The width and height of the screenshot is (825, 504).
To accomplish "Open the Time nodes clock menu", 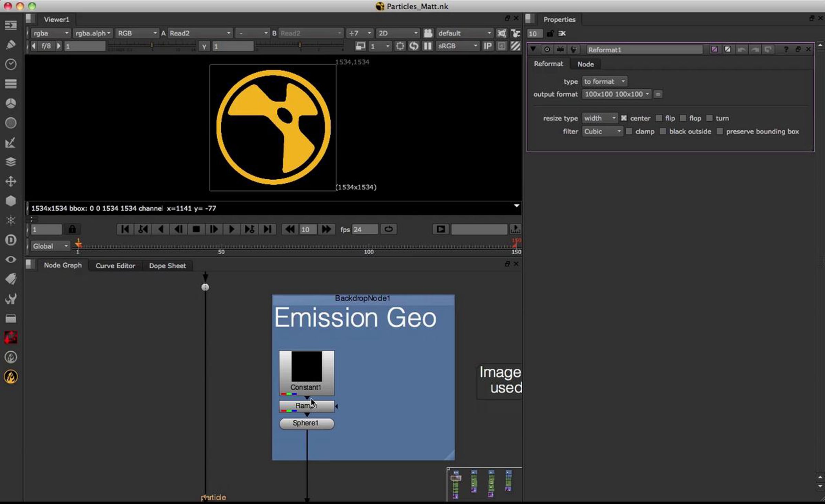I will [11, 64].
